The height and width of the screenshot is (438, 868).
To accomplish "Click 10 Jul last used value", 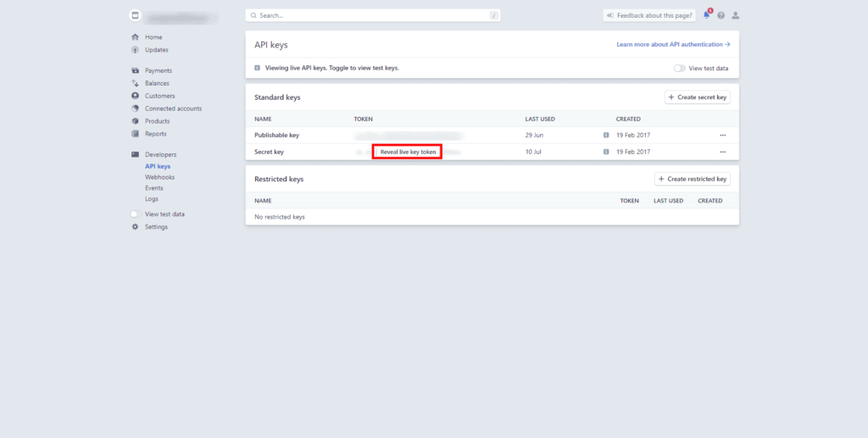I will click(x=533, y=152).
